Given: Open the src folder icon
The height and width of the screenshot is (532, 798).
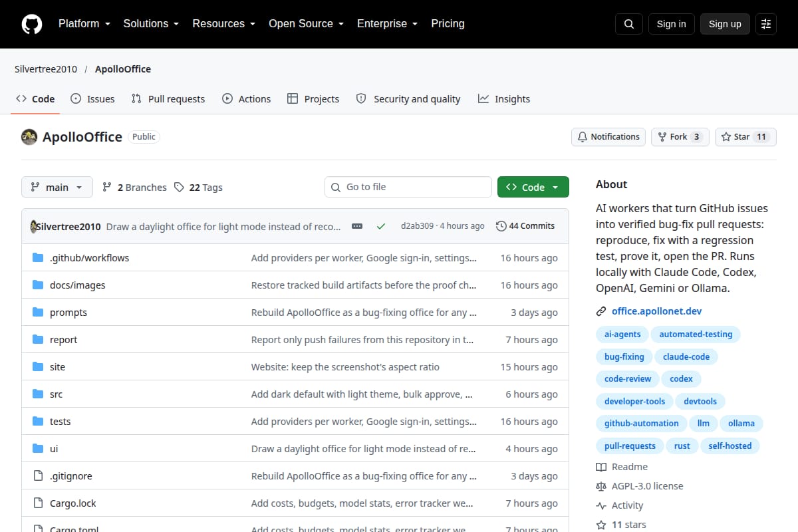Looking at the screenshot, I should [x=38, y=394].
